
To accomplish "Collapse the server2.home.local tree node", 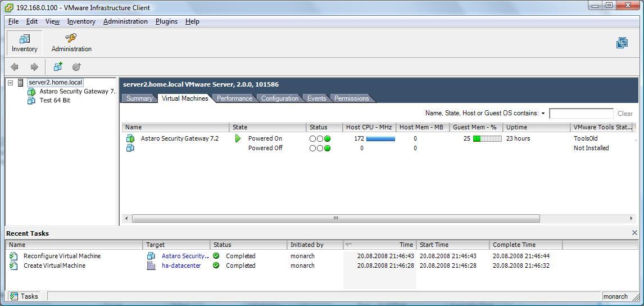I will click(x=10, y=83).
